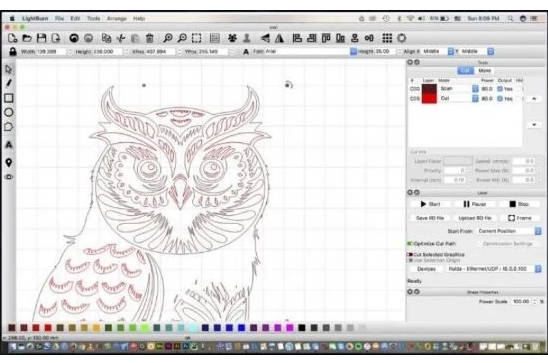Click the Frame button
The width and height of the screenshot is (548, 363).
coord(520,218)
